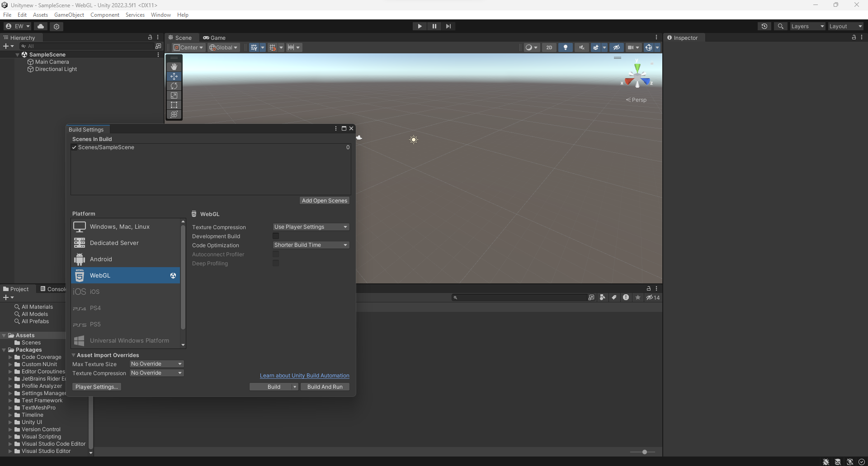Select iOS platform
The width and height of the screenshot is (868, 466).
(126, 292)
